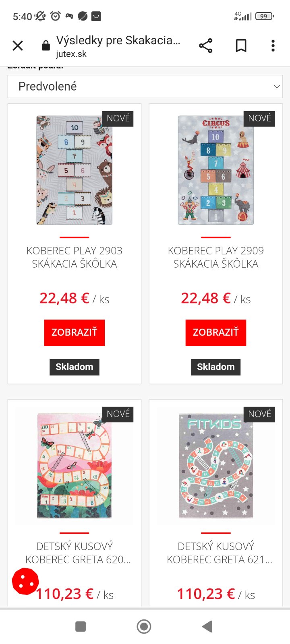The image size is (290, 644).
Task: Click ZOBRAZIŤ for Koberec Play 2909
Action: pyautogui.click(x=215, y=332)
